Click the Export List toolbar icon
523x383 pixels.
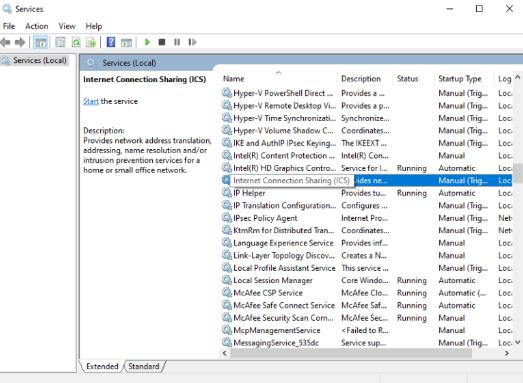pyautogui.click(x=91, y=42)
